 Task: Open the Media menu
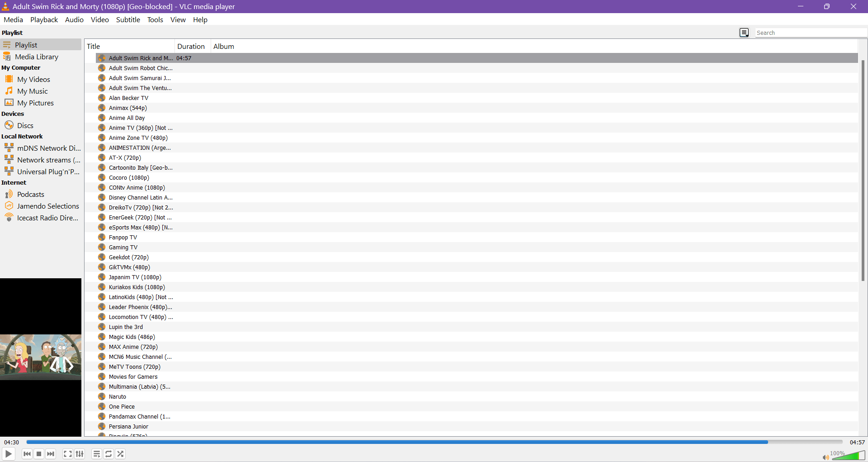(x=13, y=19)
